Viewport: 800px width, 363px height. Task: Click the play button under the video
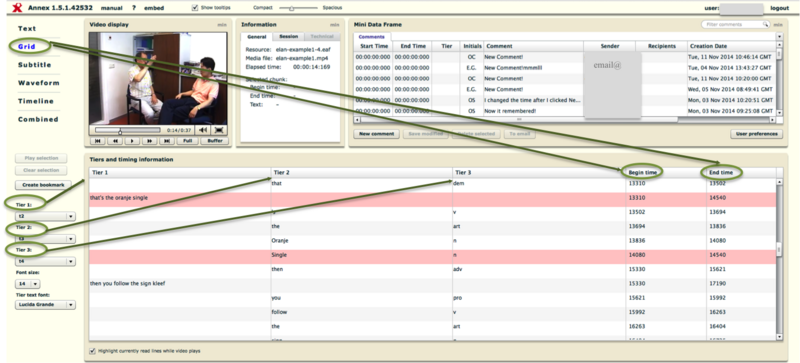(x=133, y=141)
